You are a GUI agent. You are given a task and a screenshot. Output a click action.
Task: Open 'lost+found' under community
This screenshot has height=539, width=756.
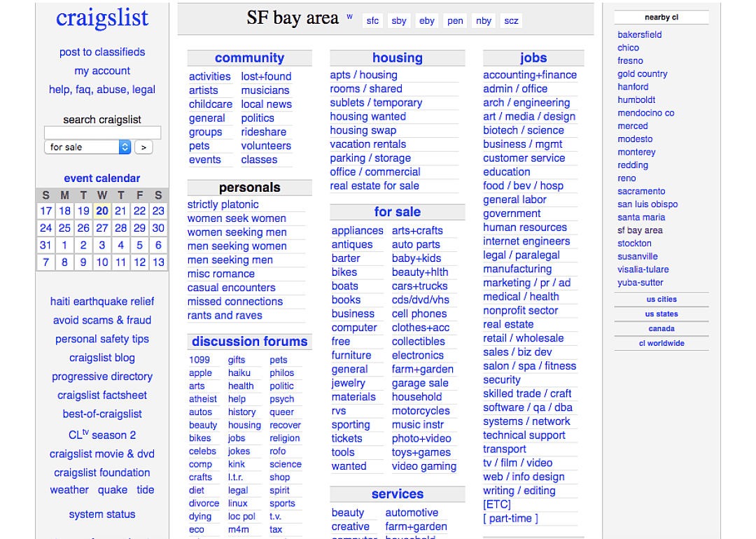266,76
